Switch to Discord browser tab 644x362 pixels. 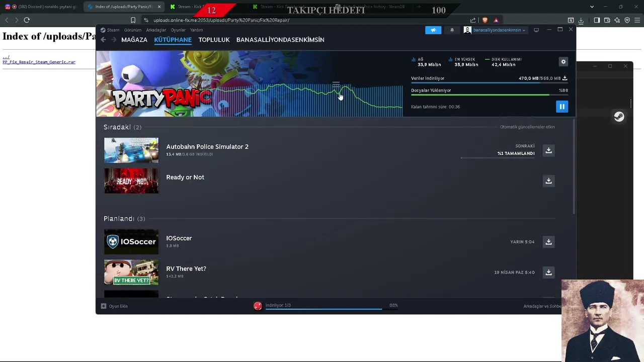(x=40, y=7)
